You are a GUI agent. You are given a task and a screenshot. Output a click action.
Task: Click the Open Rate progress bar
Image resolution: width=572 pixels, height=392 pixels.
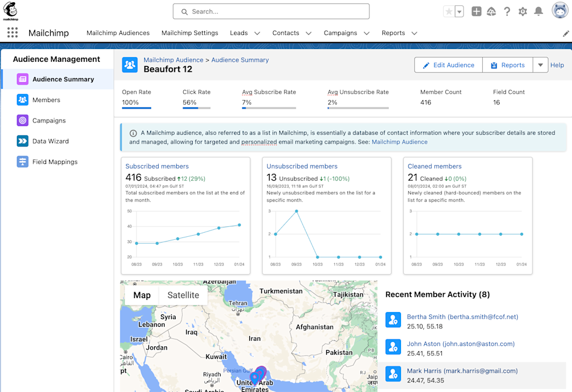click(x=136, y=109)
